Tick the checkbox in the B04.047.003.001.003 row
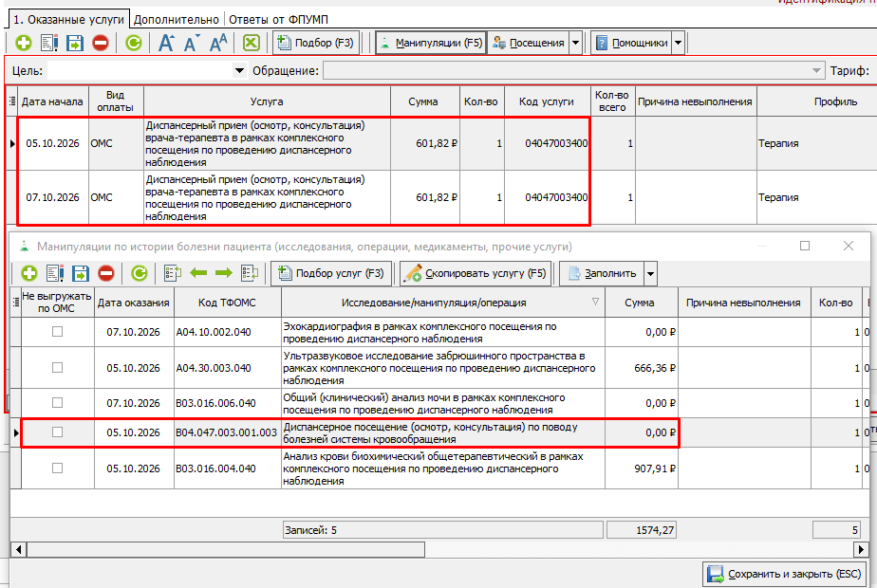Viewport: 877px width, 588px height. pyautogui.click(x=57, y=432)
